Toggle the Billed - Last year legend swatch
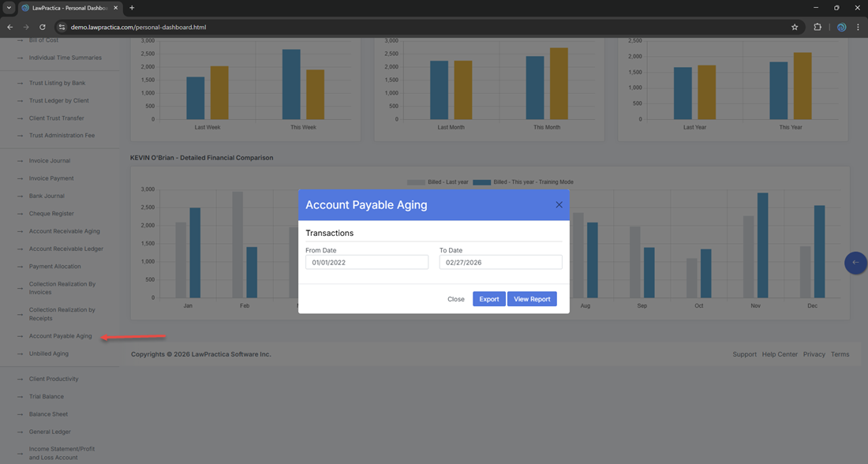 tap(416, 182)
